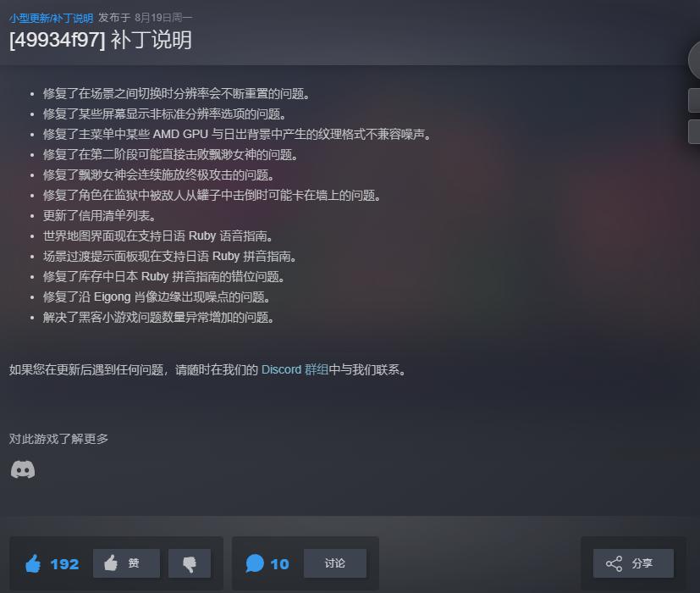The height and width of the screenshot is (593, 700).
Task: Click the 192 likes count
Action: (x=64, y=564)
